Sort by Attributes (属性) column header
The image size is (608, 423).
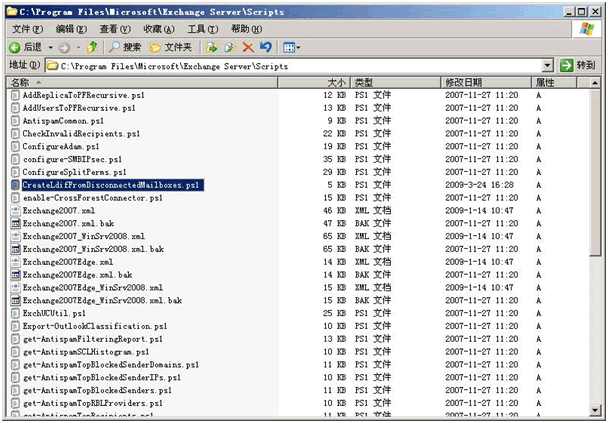554,83
